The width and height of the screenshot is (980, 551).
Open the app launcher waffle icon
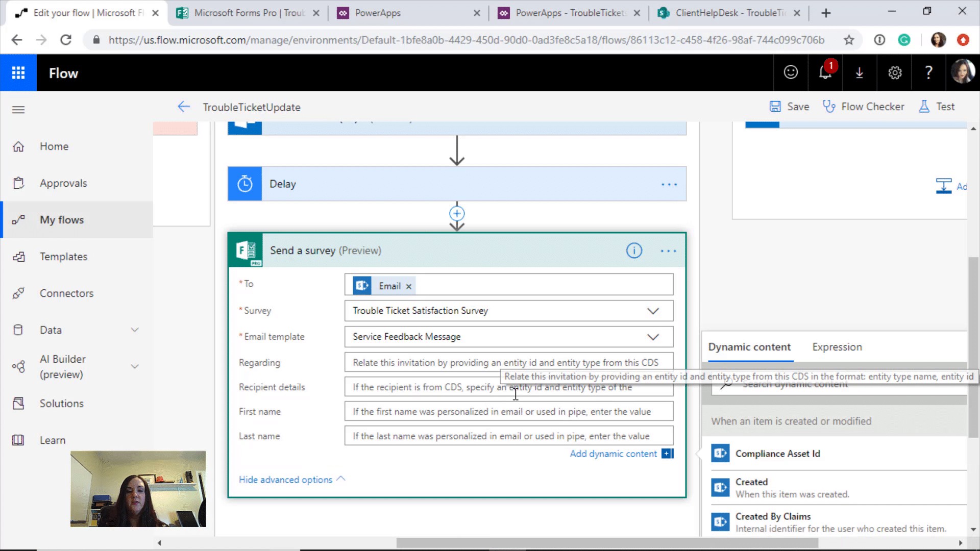click(18, 73)
